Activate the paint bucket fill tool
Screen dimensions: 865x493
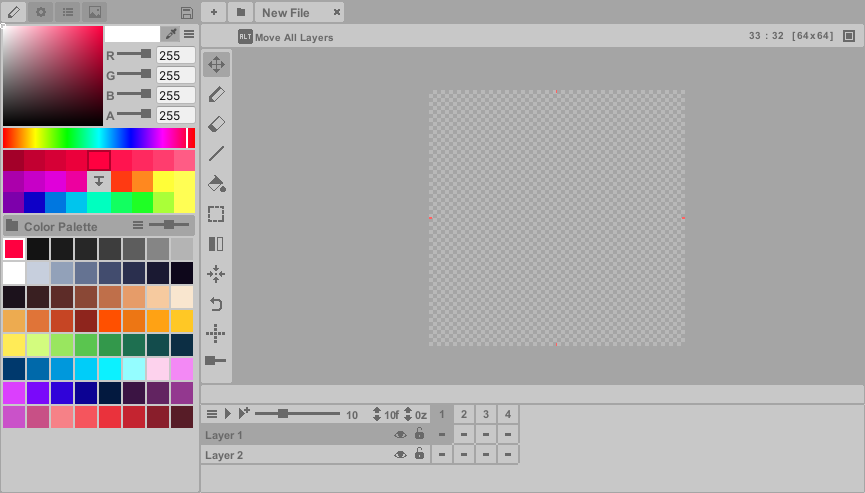[216, 184]
